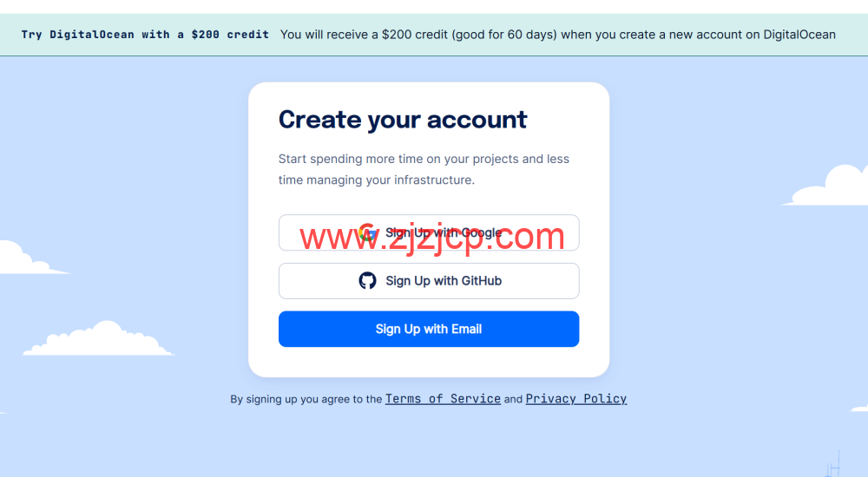Click the white signup card's empty bottom area
The image size is (868, 477).
[429, 362]
